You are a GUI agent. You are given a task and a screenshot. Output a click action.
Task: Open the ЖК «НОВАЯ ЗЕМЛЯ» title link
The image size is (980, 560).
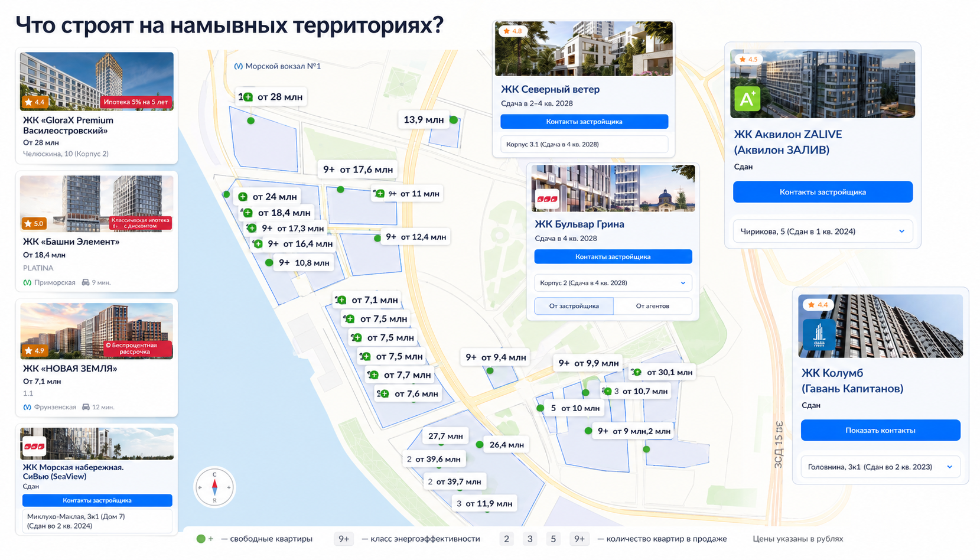70,369
